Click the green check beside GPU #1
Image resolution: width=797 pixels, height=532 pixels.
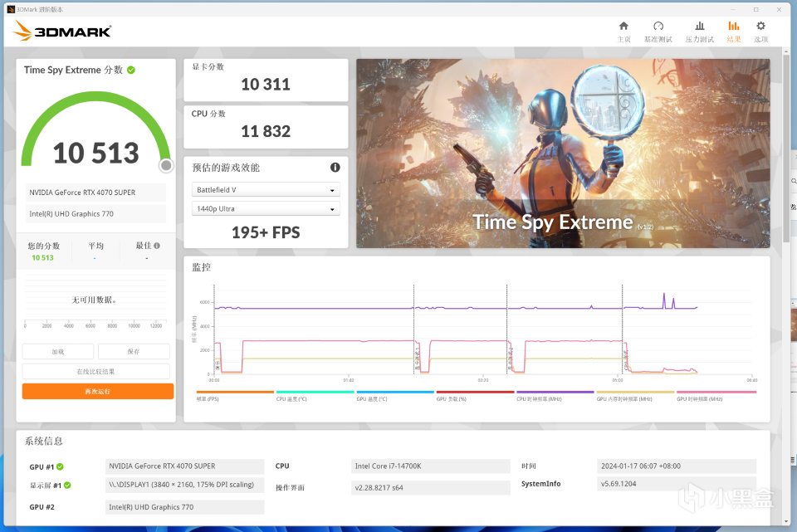60,466
